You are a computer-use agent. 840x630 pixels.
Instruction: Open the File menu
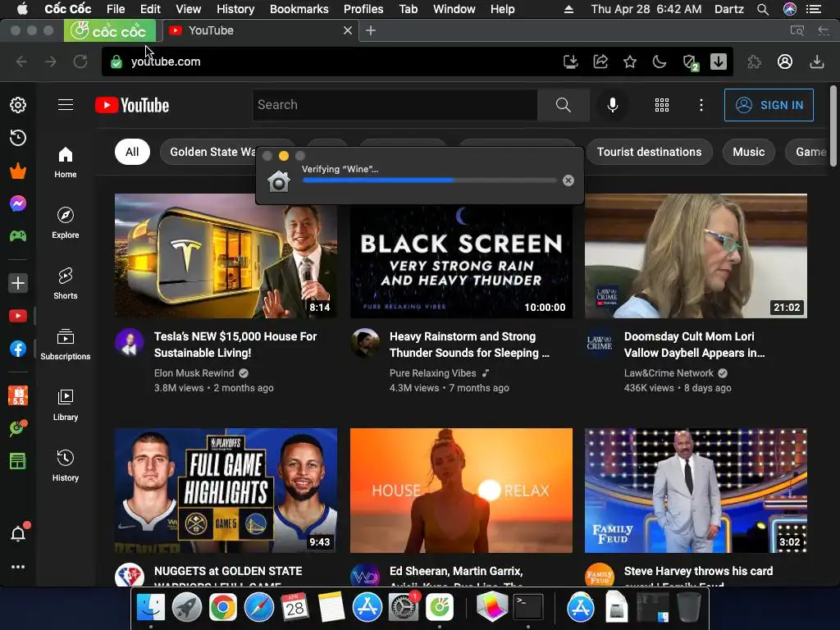[116, 9]
